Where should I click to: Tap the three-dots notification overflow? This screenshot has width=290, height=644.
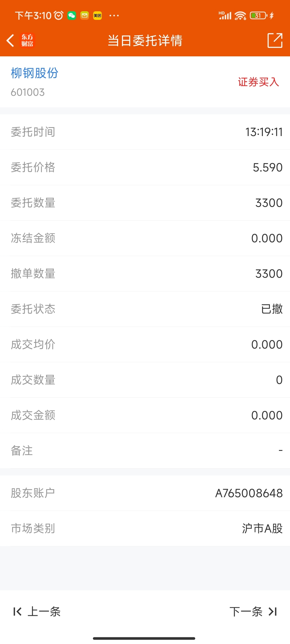pos(114,16)
